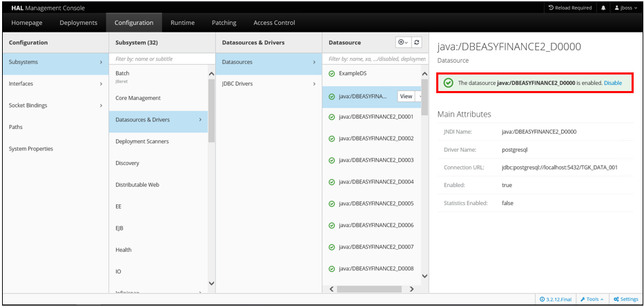Click the add datasource plus icon

[402, 42]
